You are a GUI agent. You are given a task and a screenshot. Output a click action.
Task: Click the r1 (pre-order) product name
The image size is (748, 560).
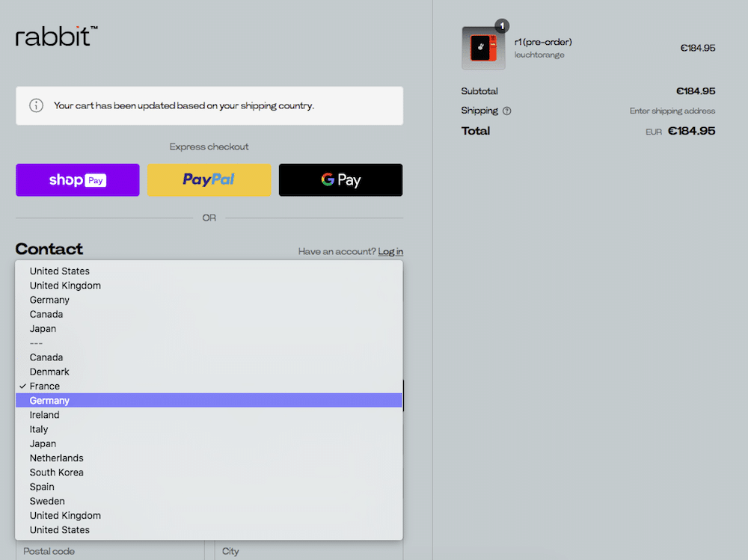(543, 42)
